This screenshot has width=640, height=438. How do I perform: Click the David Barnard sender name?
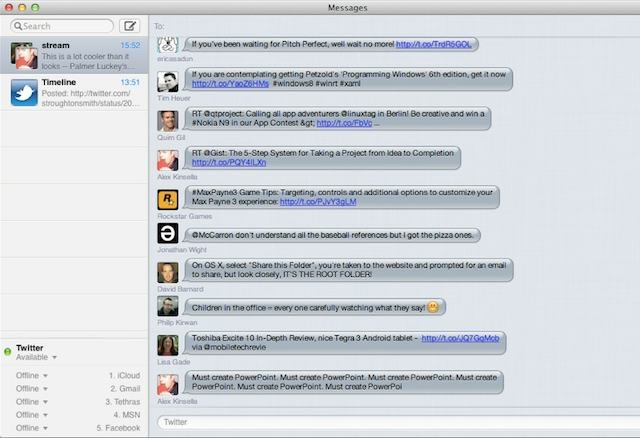[180, 289]
